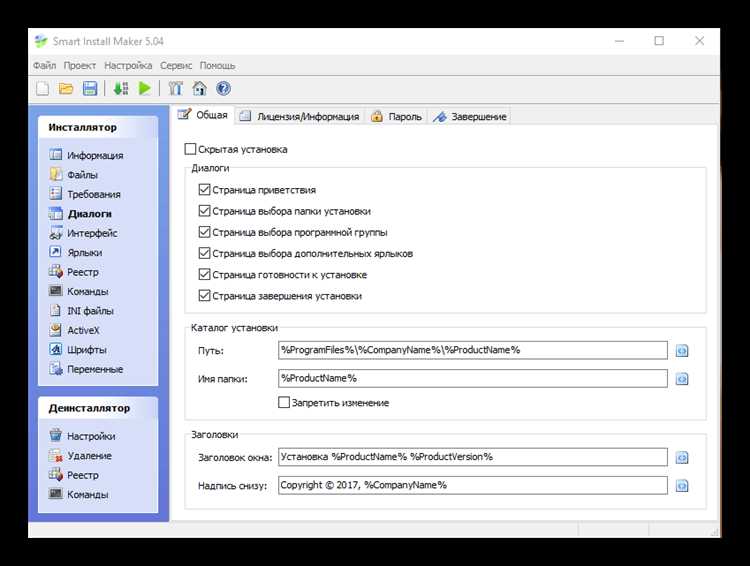Open the Проект menu
The image size is (750, 566).
[x=80, y=65]
